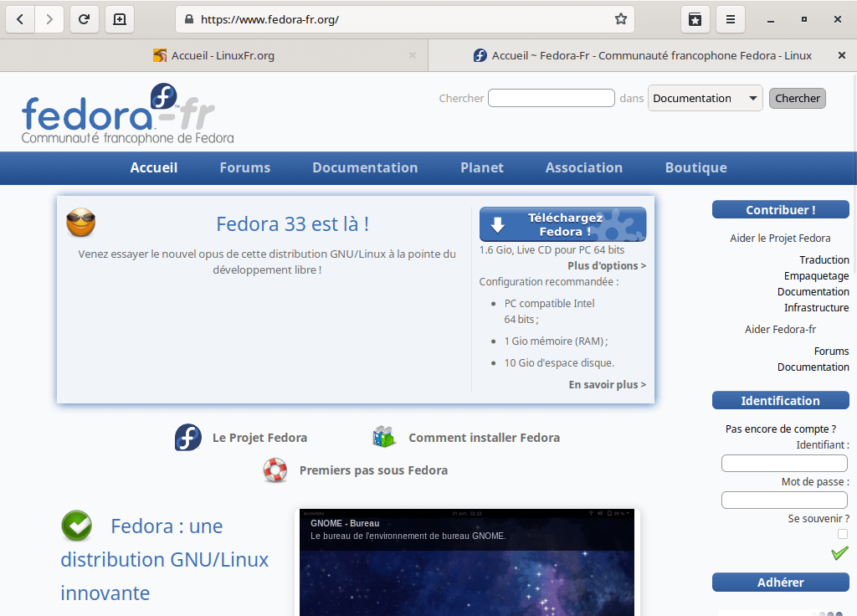Click the GNOME - Bureau screenshot thumbnail
857x616 pixels.
pyautogui.click(x=467, y=562)
